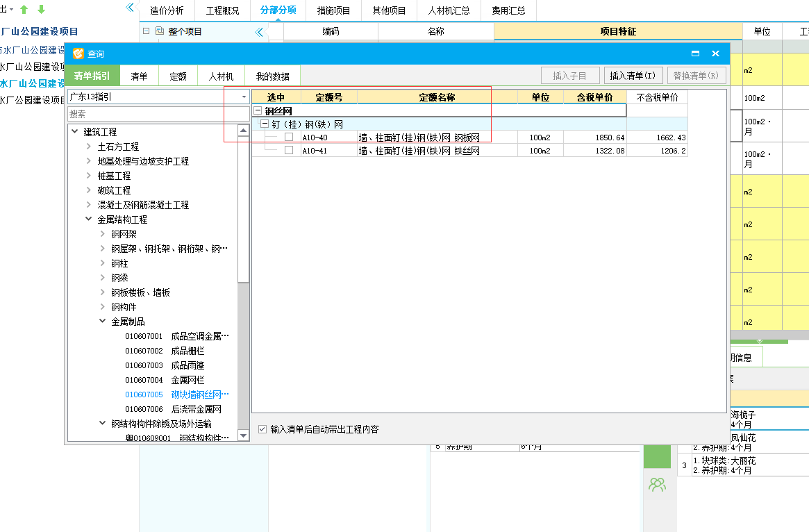Image resolution: width=809 pixels, height=532 pixels.
Task: Tick checkbox for A10-40 row
Action: (289, 137)
